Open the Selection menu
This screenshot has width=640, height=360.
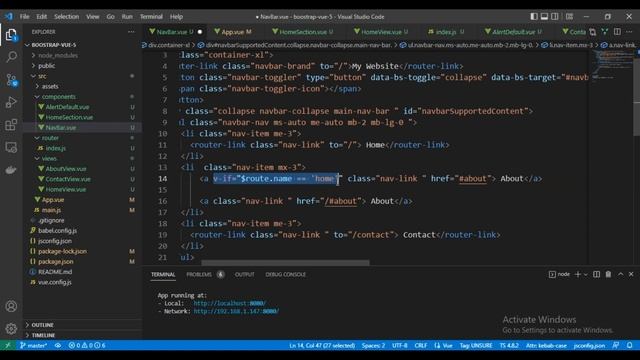67,16
